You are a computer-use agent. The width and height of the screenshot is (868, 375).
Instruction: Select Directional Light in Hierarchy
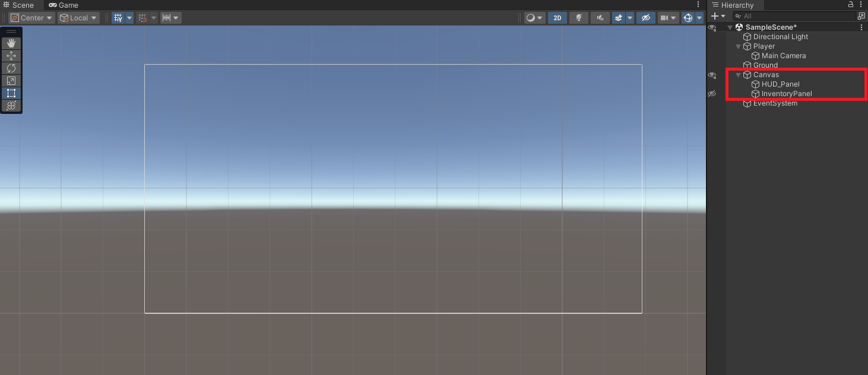point(781,37)
